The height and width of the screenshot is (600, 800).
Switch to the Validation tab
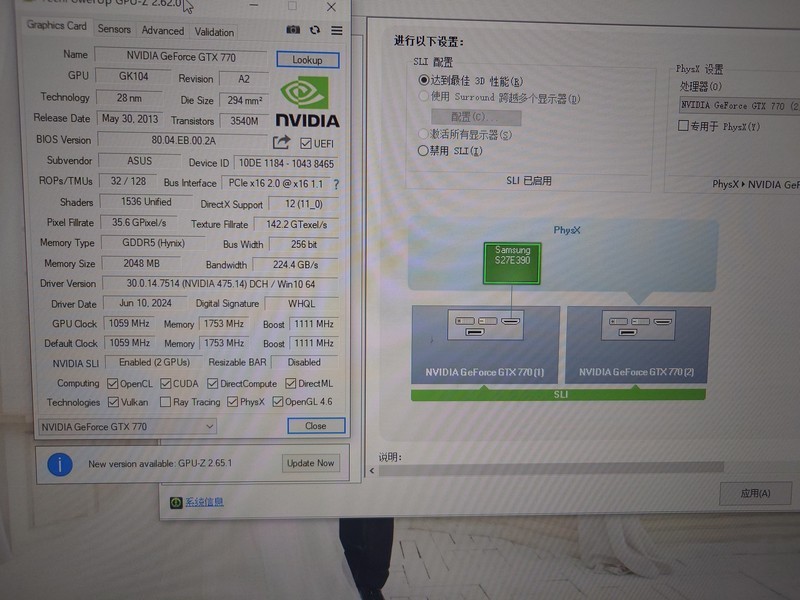(214, 32)
